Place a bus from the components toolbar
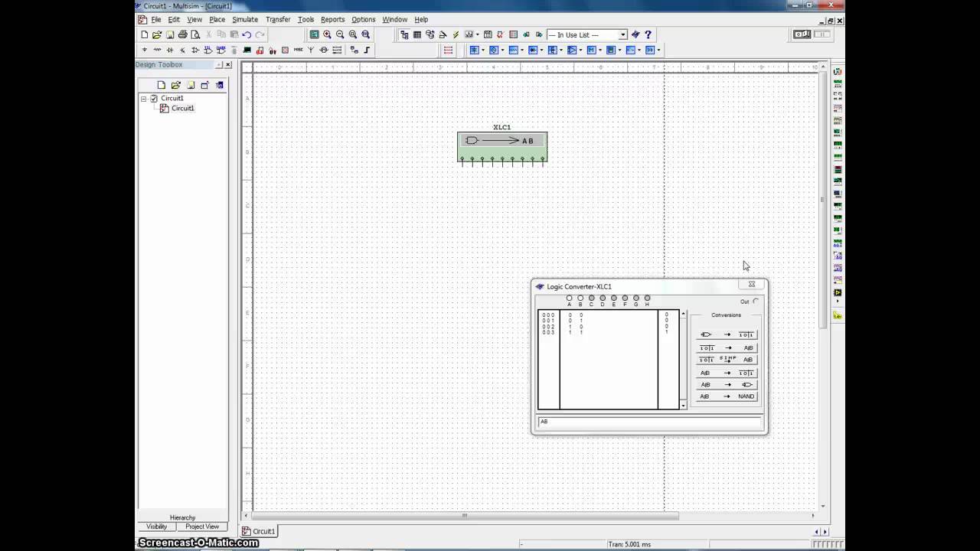Screen dimensions: 980x551 tap(367, 50)
